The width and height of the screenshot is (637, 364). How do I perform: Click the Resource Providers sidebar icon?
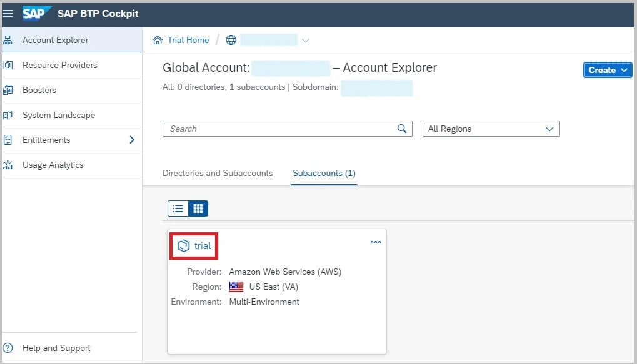(8, 65)
